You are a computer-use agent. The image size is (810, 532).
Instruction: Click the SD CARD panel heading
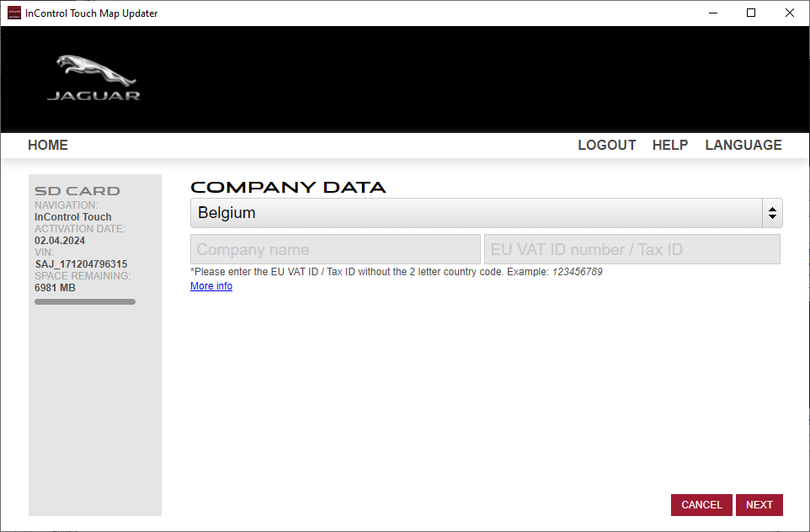77,191
